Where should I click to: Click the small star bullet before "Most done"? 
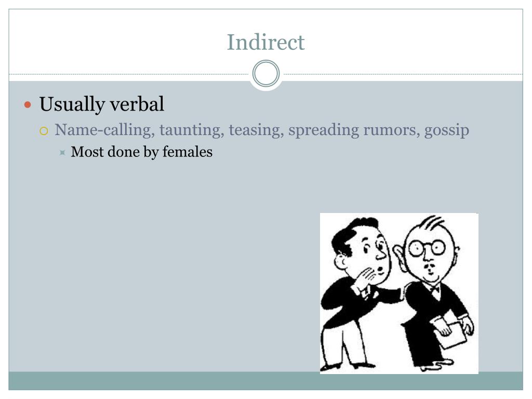[x=62, y=152]
